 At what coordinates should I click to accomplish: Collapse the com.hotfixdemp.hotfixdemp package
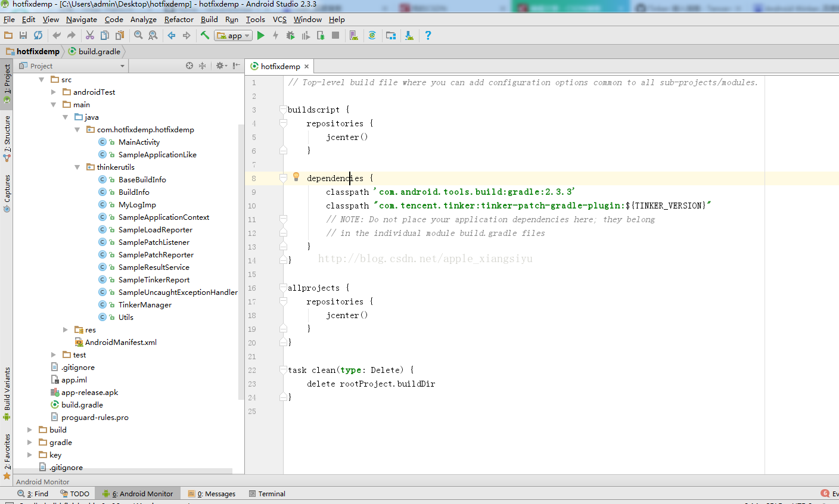click(x=77, y=129)
